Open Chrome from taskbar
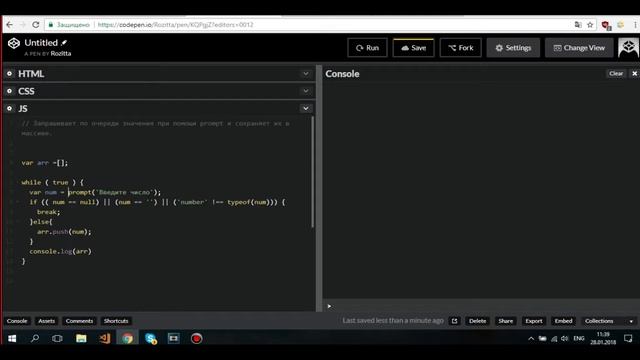Viewport: 640px width, 360px height. coord(127,338)
